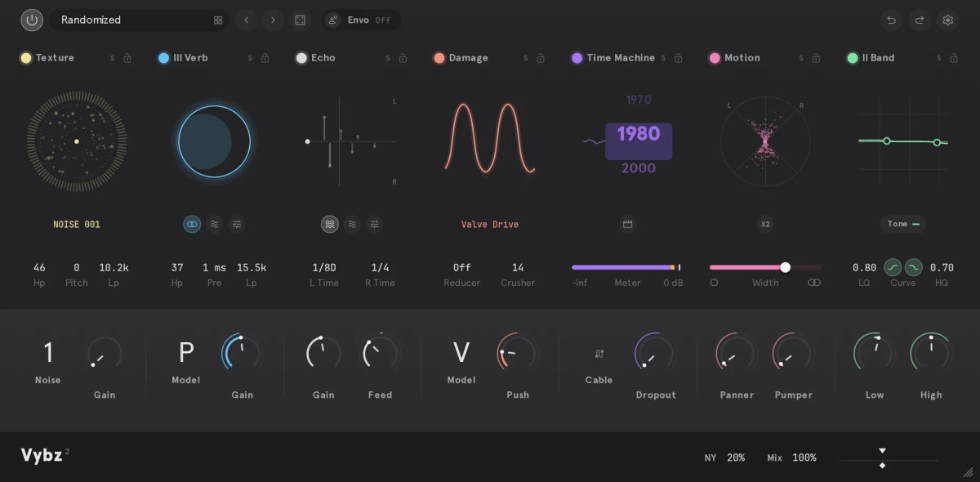Toggle the Damage module power dot
Image resolution: width=980 pixels, height=482 pixels.
click(439, 58)
